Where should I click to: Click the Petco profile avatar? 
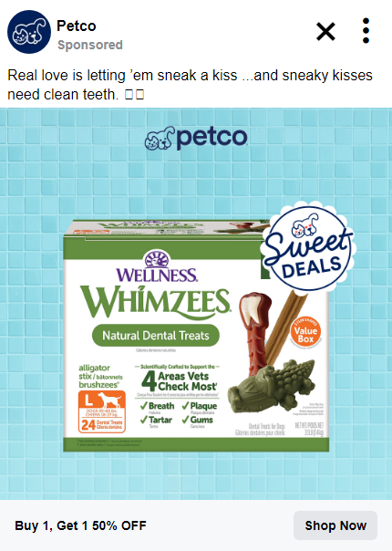click(x=29, y=32)
